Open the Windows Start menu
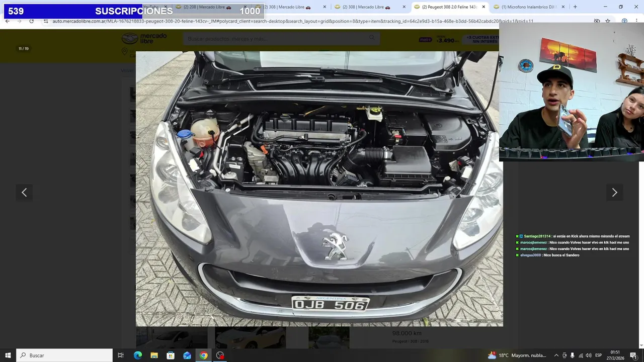644x362 pixels. click(8, 355)
